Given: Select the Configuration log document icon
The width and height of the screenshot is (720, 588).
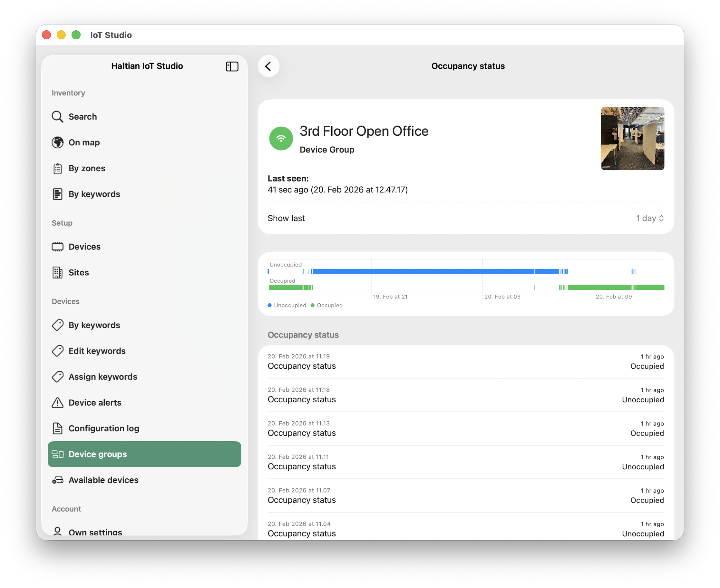Looking at the screenshot, I should tap(58, 428).
